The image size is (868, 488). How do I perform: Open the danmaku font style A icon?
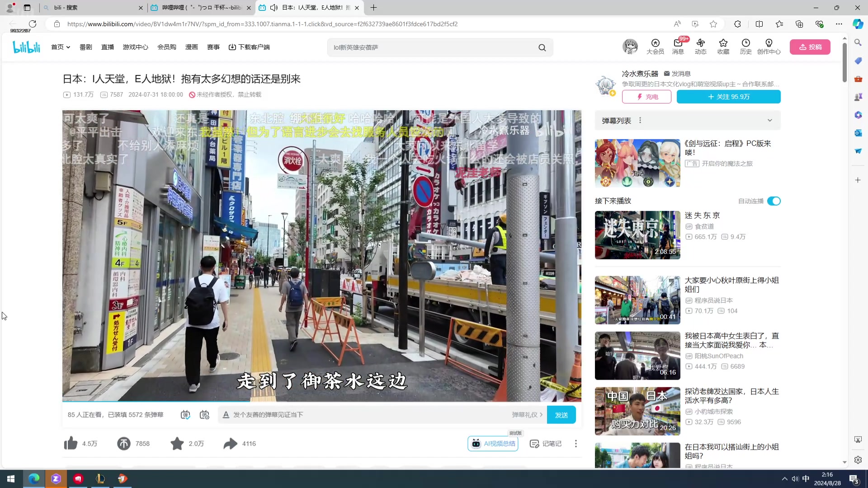226,415
